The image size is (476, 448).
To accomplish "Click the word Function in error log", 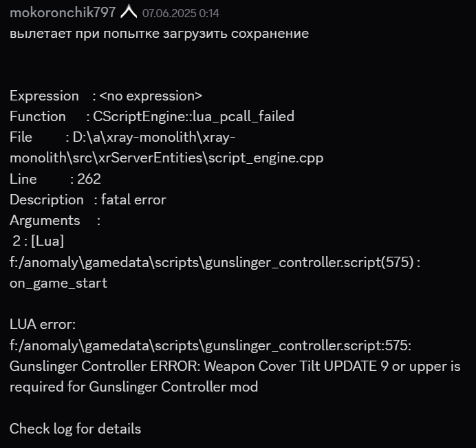I will (38, 116).
